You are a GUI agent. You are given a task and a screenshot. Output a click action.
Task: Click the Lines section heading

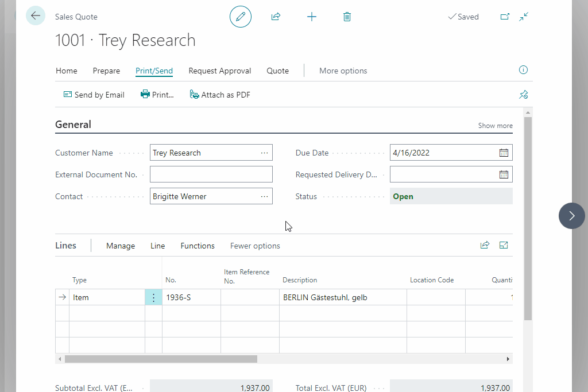tap(65, 246)
